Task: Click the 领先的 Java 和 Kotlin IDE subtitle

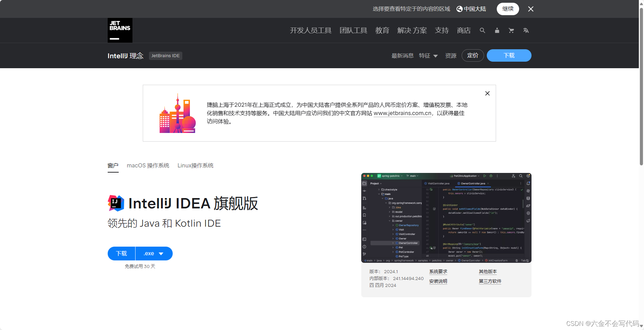Action: [x=164, y=224]
